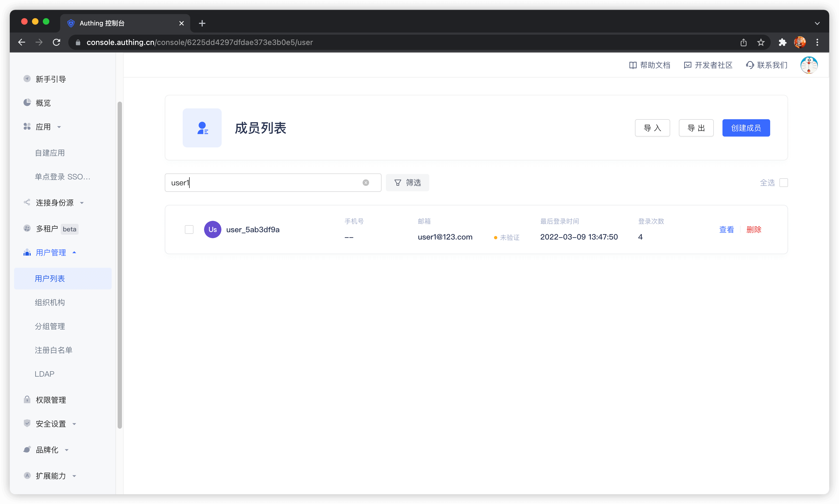Click the 查看 link for user
This screenshot has height=504, width=839.
[726, 230]
